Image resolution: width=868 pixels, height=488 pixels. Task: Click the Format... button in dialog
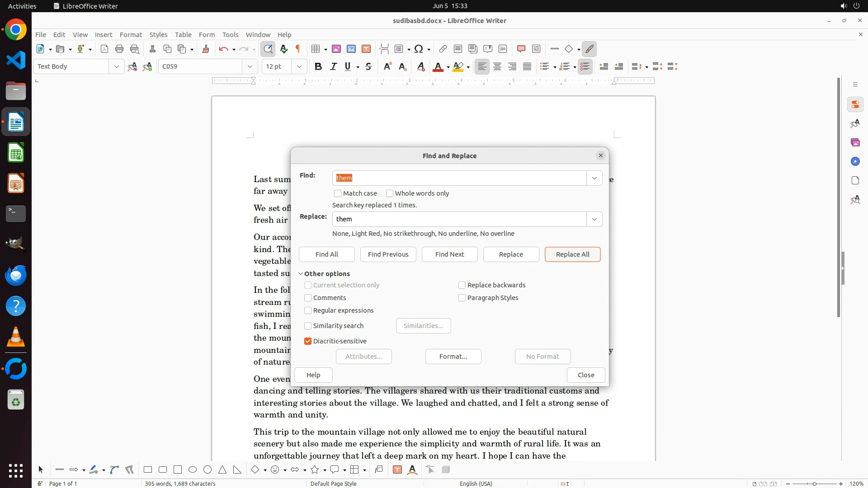pyautogui.click(x=453, y=357)
